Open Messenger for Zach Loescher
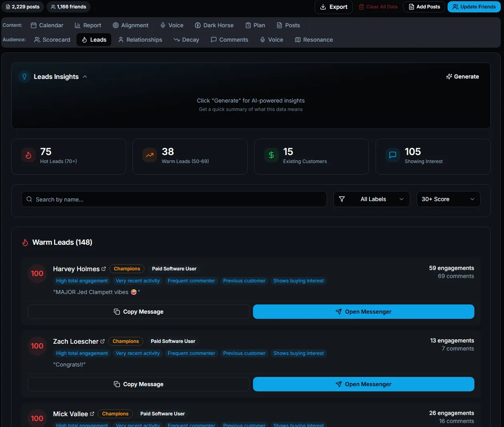This screenshot has height=427, width=504. [363, 384]
